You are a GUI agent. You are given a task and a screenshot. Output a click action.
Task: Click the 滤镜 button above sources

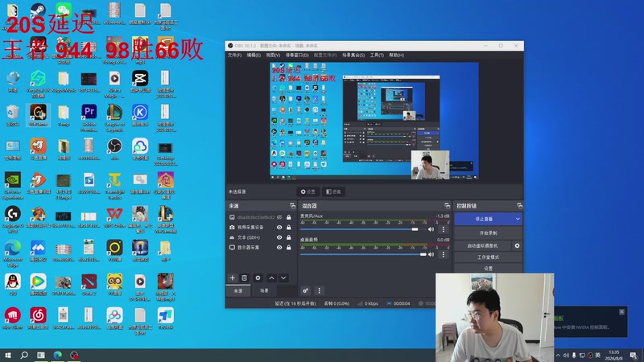click(x=333, y=191)
